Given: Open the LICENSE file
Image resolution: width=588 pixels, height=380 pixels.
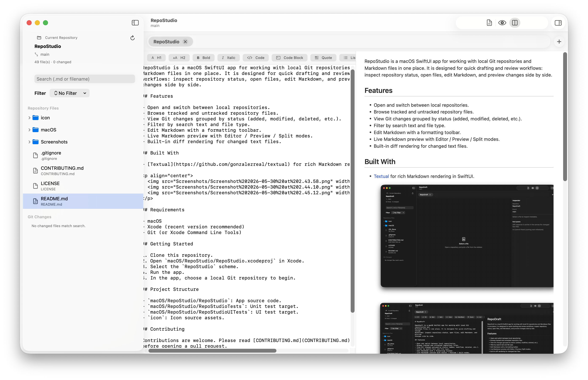Looking at the screenshot, I should (x=83, y=186).
